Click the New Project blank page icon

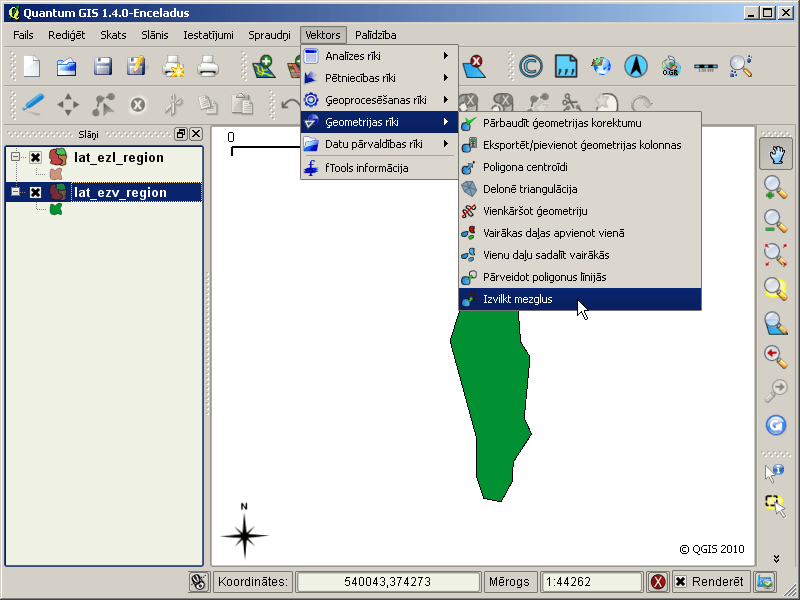(x=32, y=66)
